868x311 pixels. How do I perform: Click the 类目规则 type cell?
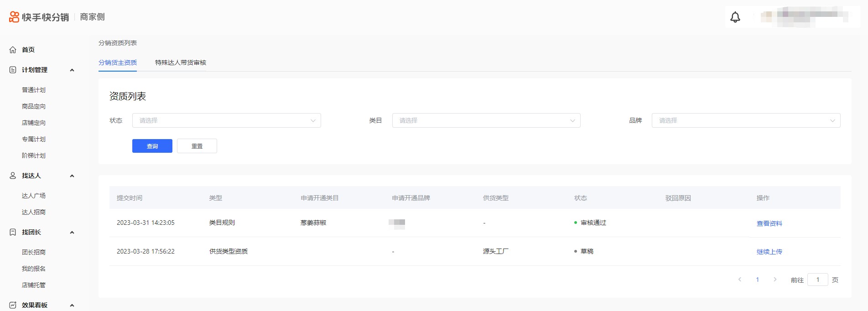(x=222, y=223)
